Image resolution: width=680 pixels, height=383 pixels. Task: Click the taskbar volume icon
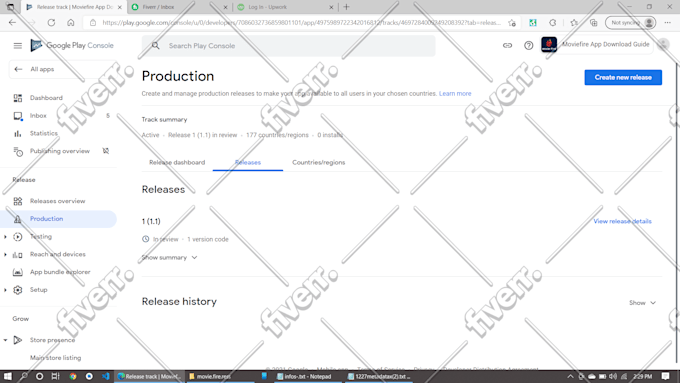coord(613,376)
